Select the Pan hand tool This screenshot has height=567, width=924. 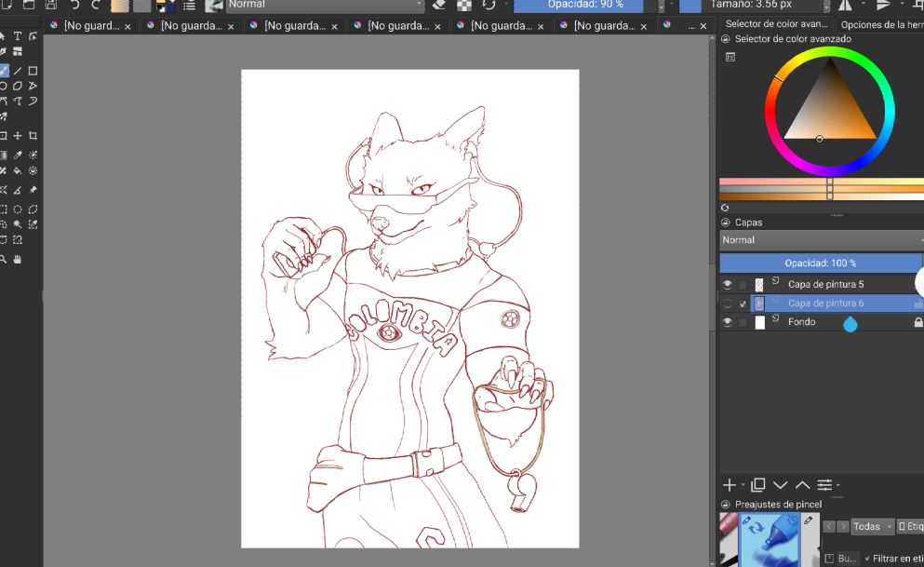[x=18, y=260]
